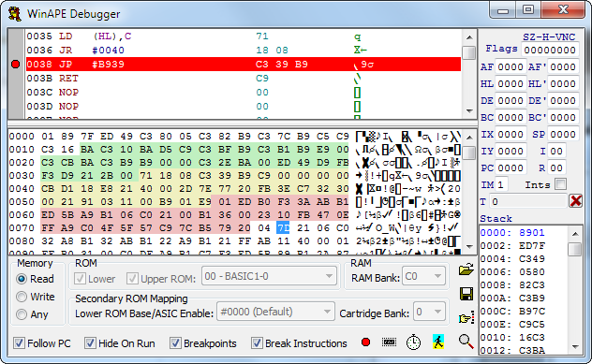This screenshot has width=592, height=364.
Task: Click the Flags value field 00000000
Action: (550, 51)
